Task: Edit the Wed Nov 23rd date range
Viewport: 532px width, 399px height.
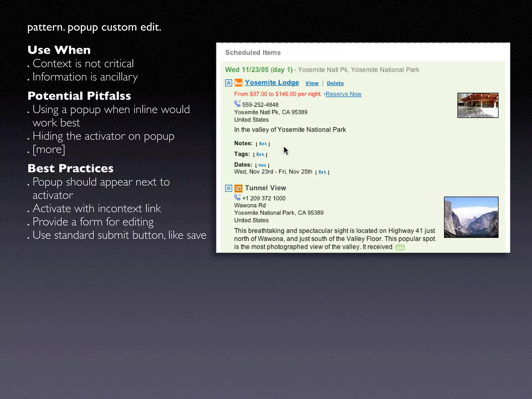Action: [x=322, y=172]
